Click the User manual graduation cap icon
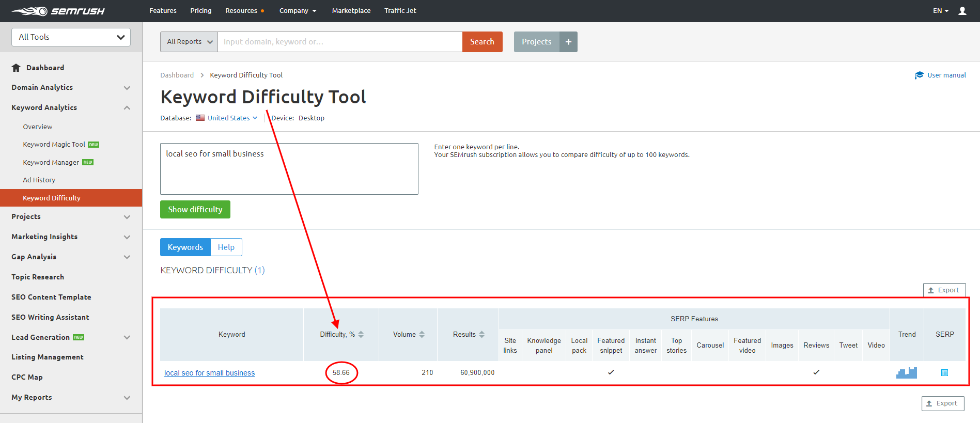Image resolution: width=980 pixels, height=423 pixels. tap(919, 75)
